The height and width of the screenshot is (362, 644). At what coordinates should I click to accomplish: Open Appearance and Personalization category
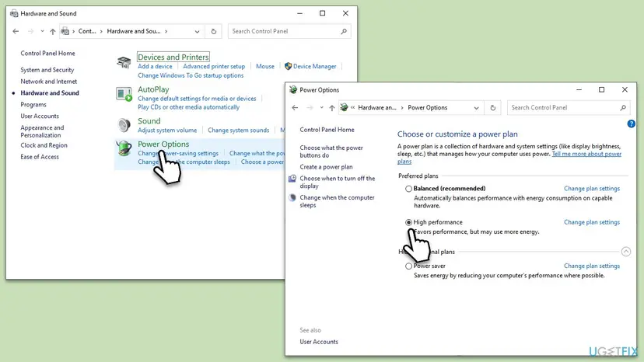pos(42,131)
